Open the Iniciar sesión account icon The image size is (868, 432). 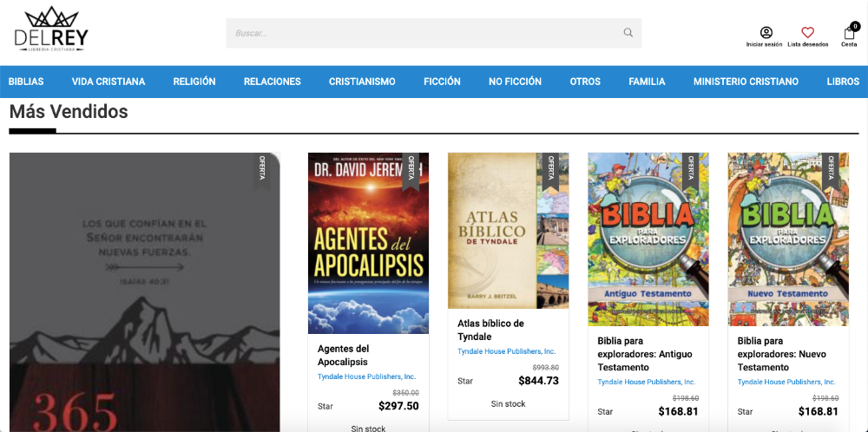click(x=766, y=33)
